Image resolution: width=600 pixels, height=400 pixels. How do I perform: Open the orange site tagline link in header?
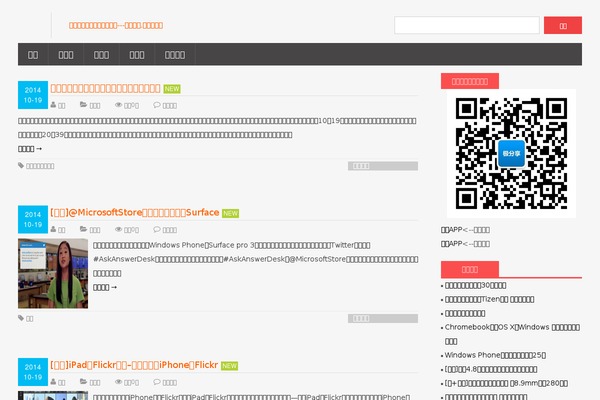[x=116, y=26]
